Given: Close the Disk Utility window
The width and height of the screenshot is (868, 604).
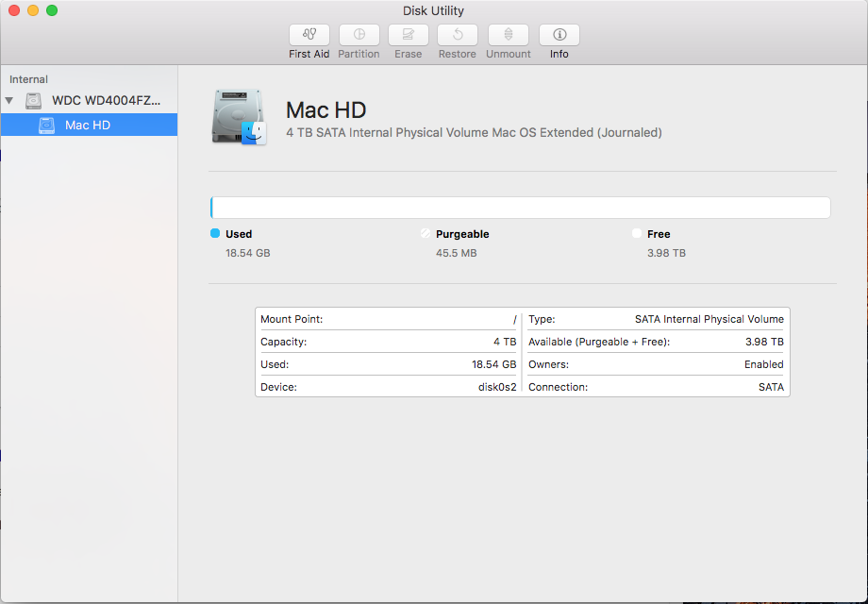Looking at the screenshot, I should 14,10.
